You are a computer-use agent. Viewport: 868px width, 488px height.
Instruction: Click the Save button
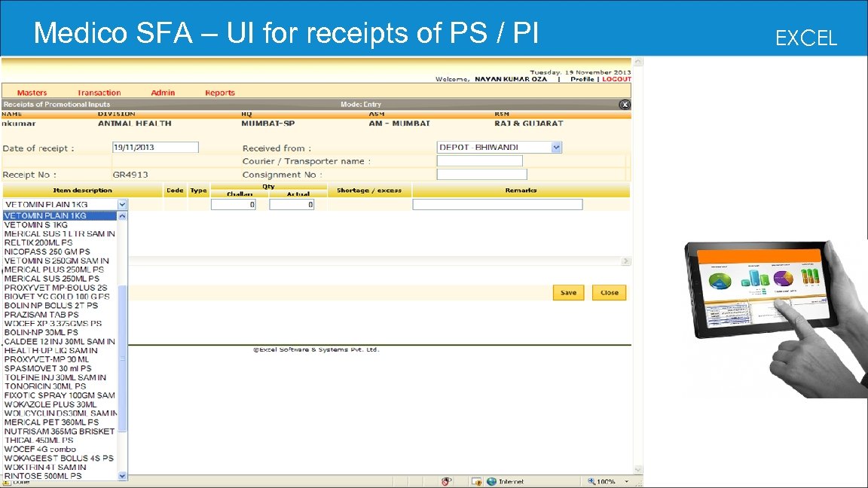pos(567,292)
